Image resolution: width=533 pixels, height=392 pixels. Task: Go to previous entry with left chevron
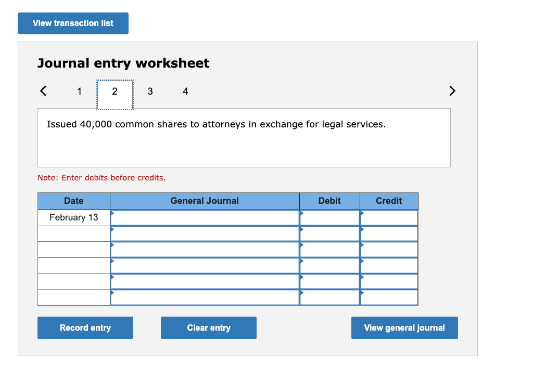coord(43,91)
